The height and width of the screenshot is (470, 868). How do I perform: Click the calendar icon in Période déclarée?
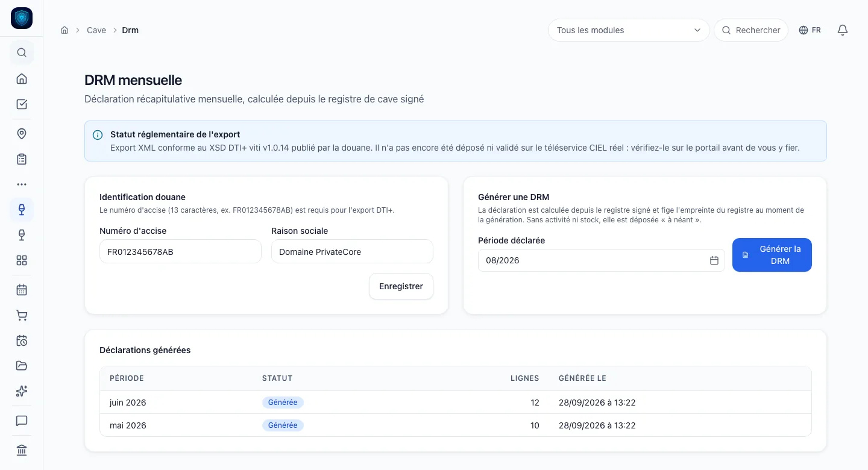click(x=714, y=260)
